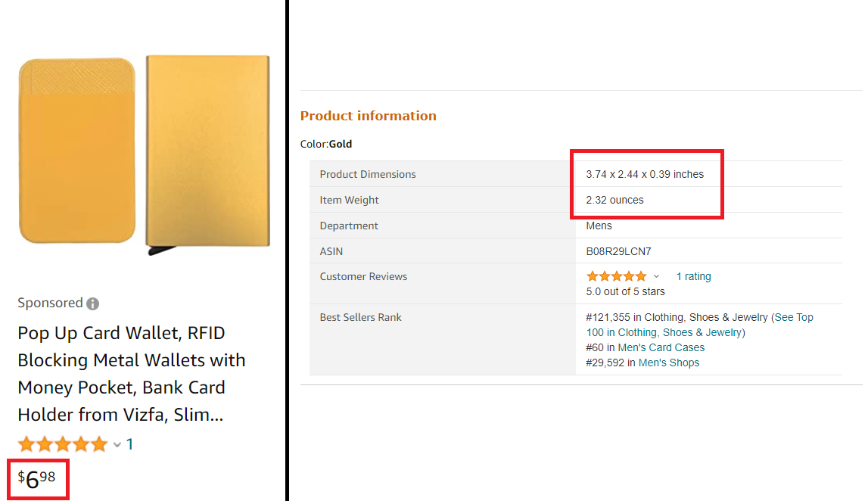Click the $6.98 price

(37, 478)
